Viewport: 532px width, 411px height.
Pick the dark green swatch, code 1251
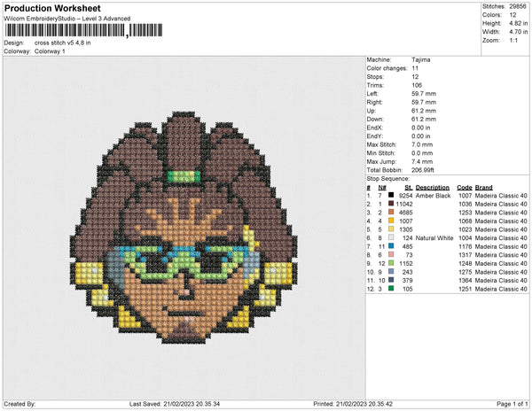click(391, 289)
